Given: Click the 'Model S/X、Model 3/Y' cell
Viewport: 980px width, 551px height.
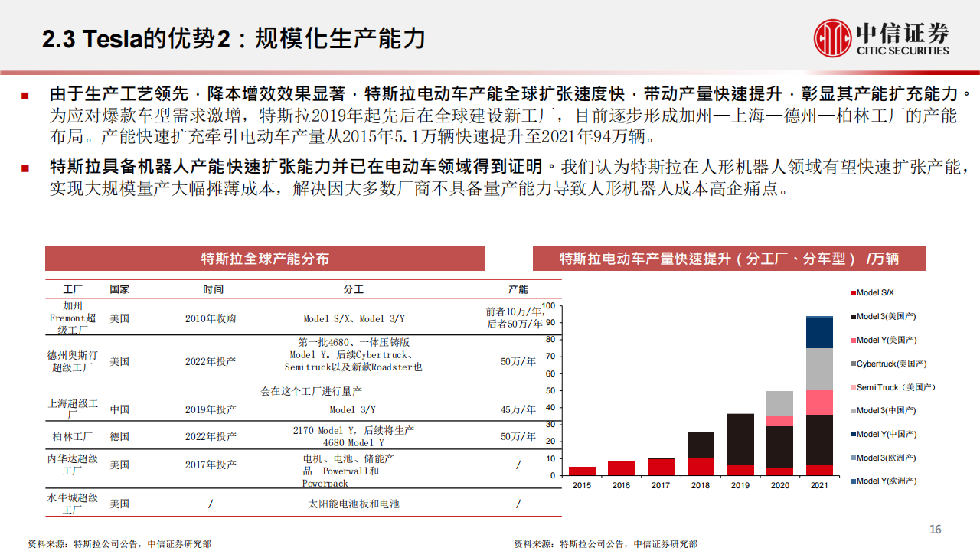Looking at the screenshot, I should pyautogui.click(x=354, y=318).
